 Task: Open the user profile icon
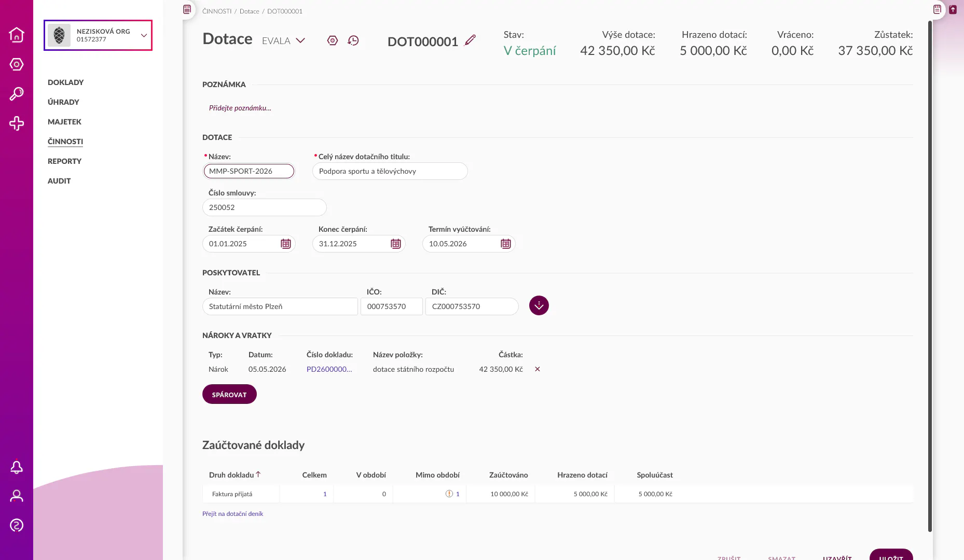point(17,496)
